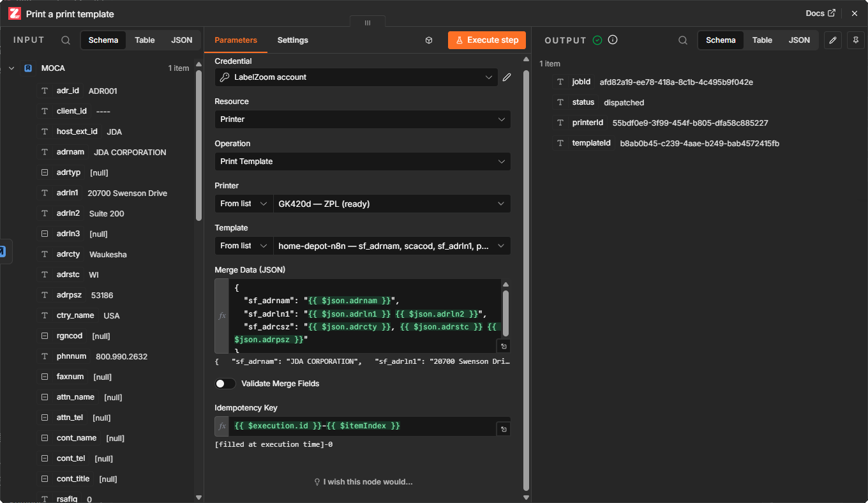868x503 pixels.
Task: Open expression editor for Idempotency Key field
Action: (x=504, y=430)
